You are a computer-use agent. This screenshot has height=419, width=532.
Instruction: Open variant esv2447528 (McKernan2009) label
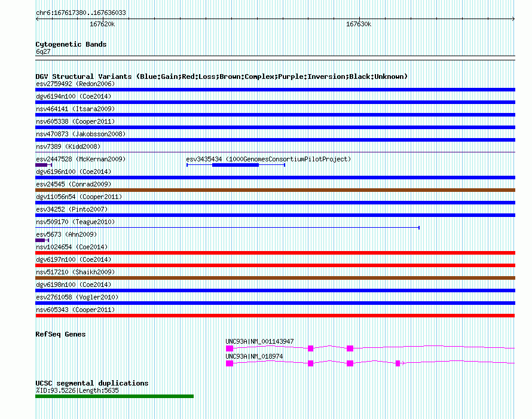[81, 159]
